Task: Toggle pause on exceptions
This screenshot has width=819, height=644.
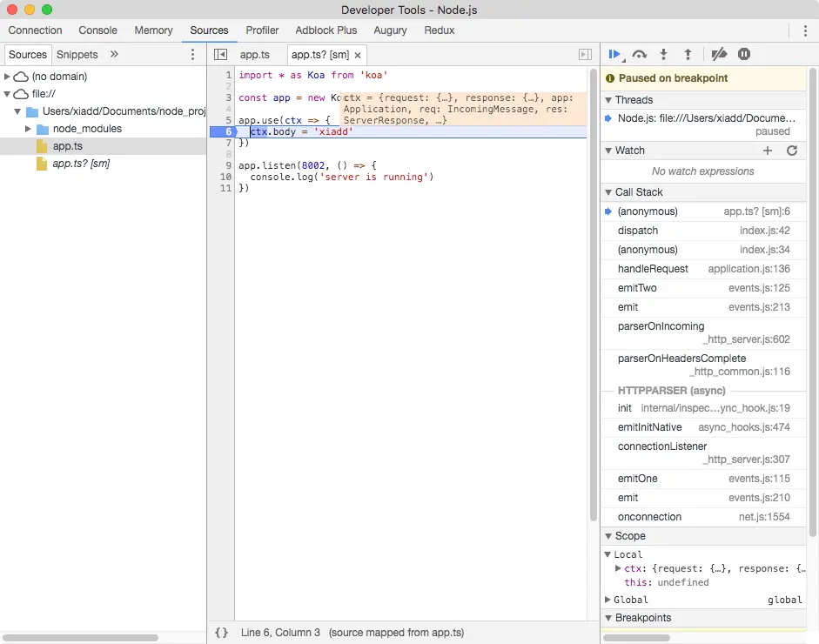Action: [744, 54]
